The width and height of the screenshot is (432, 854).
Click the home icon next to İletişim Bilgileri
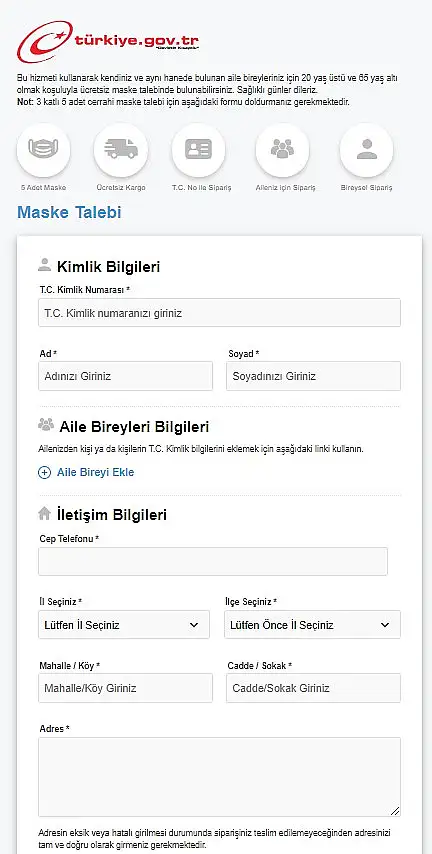tap(45, 513)
